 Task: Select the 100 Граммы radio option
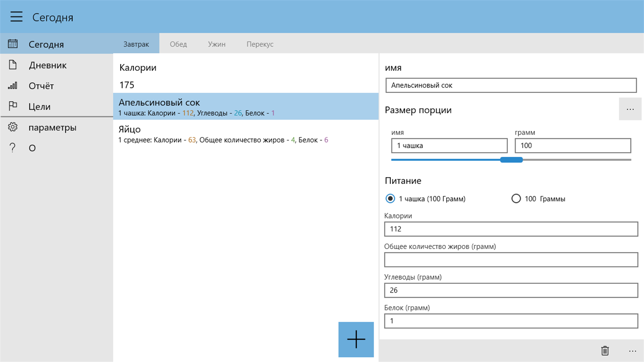(x=538, y=199)
